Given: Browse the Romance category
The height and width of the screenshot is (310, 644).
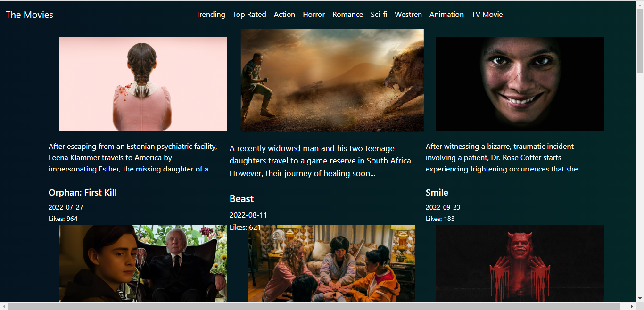Looking at the screenshot, I should 348,15.
